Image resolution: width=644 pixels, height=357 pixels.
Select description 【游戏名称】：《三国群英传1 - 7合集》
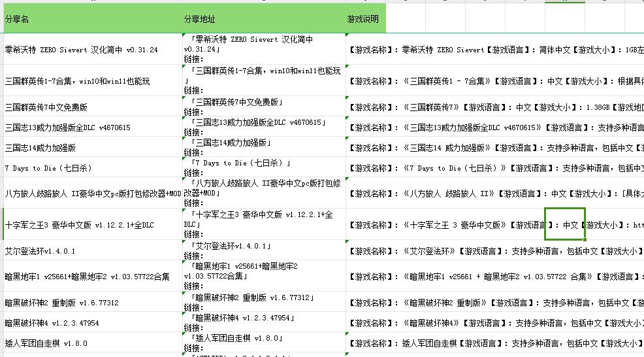[x=495, y=80]
